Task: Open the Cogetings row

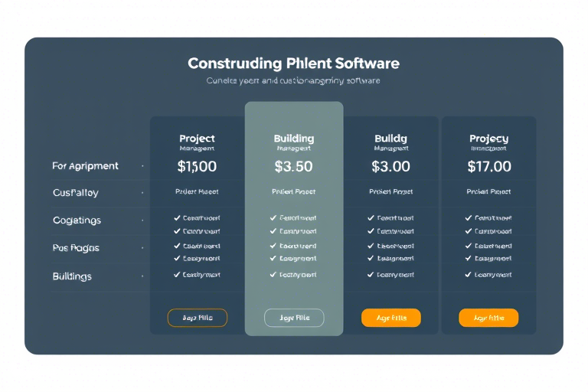Action: [77, 220]
